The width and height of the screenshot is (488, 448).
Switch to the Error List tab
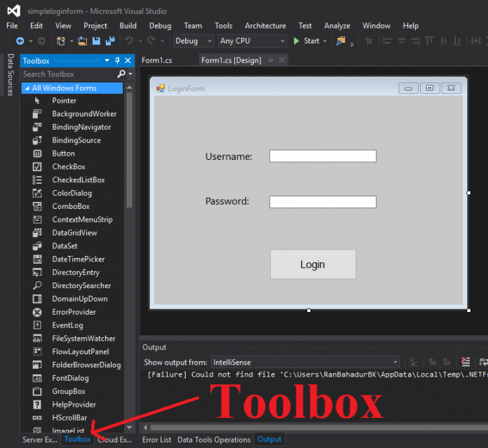click(157, 440)
